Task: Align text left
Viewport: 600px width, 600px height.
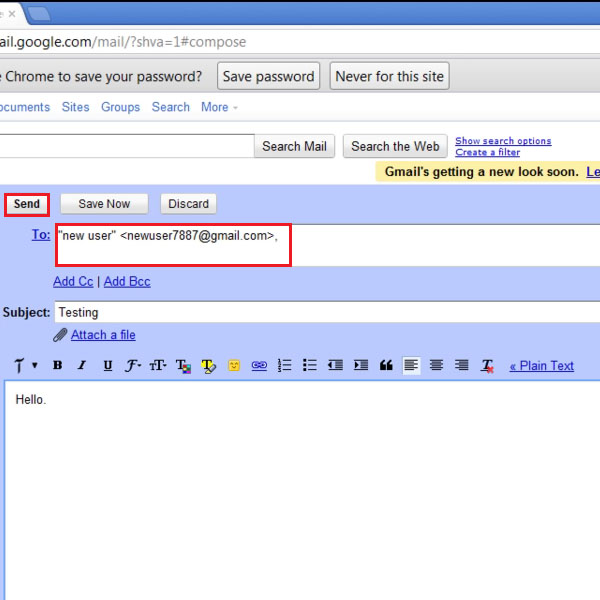Action: click(411, 365)
